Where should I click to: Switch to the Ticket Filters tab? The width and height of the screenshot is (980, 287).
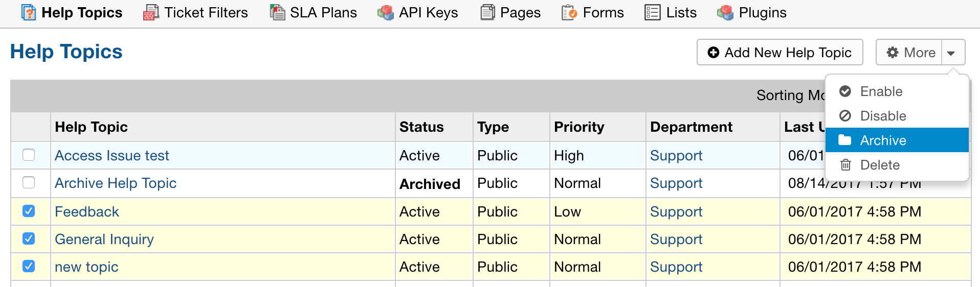[196, 12]
